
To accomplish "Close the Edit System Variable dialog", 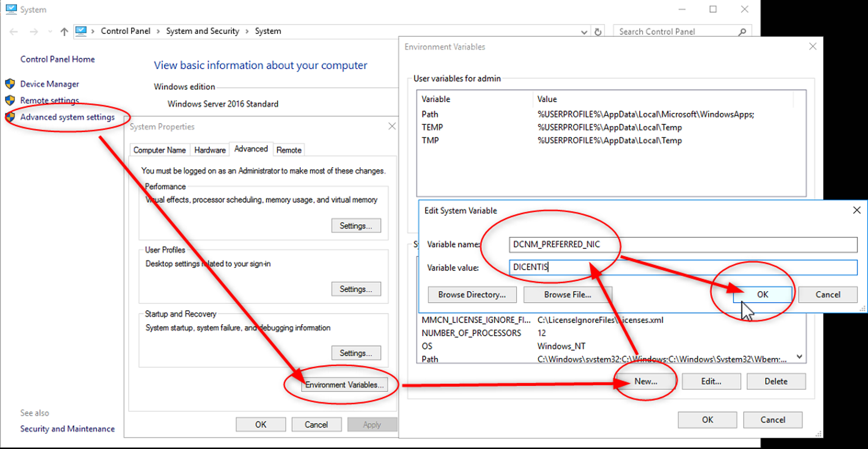I will [x=856, y=210].
